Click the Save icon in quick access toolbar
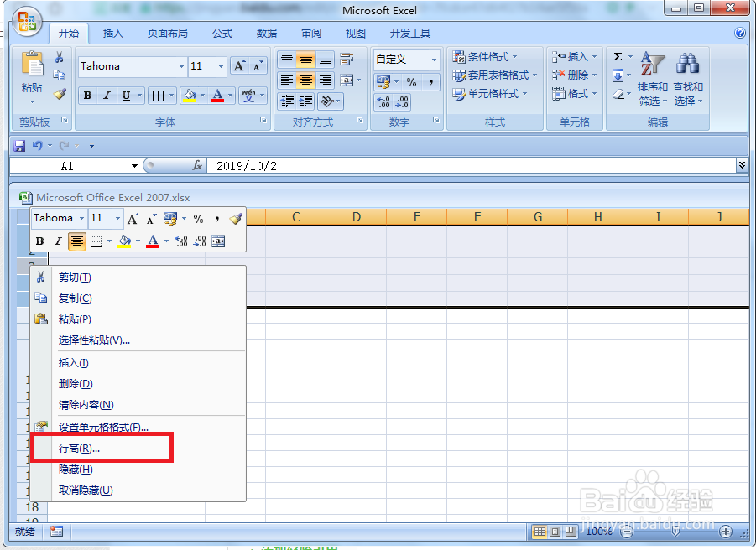Screen dimensions: 756x550 pyautogui.click(x=20, y=145)
